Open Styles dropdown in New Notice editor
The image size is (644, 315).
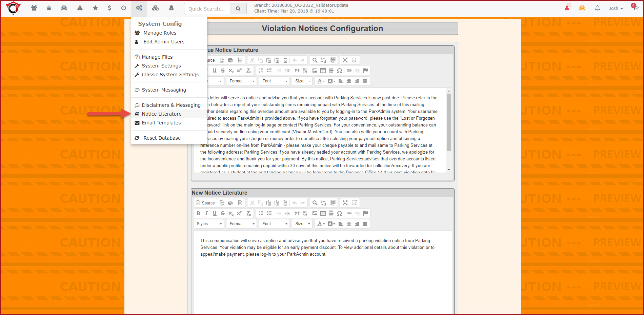tap(209, 224)
